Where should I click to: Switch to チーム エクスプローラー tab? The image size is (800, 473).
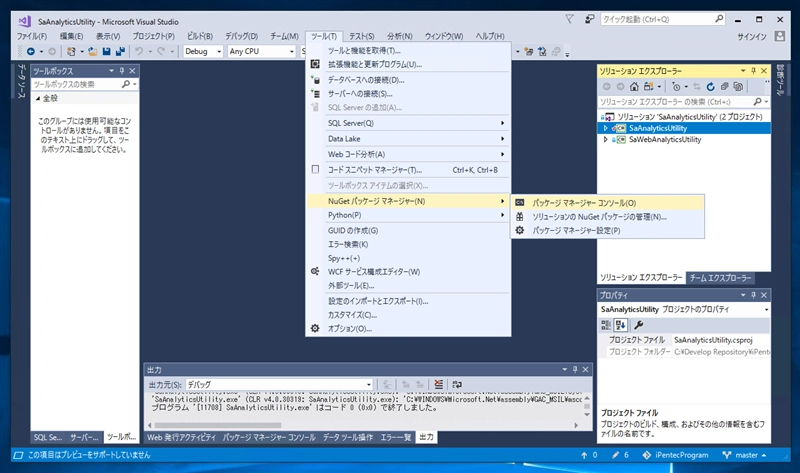tap(720, 278)
